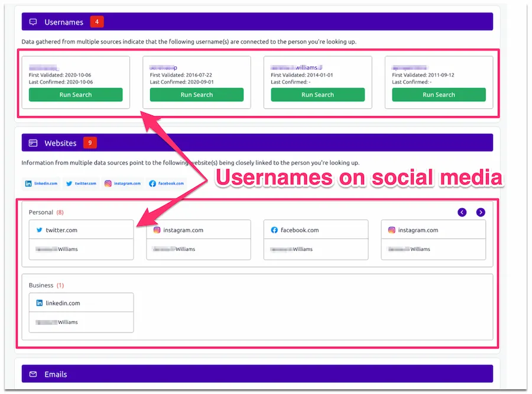The height and width of the screenshot is (394, 532).
Task: Click the Twitter icon on the twitter.com chip
Action: click(67, 183)
